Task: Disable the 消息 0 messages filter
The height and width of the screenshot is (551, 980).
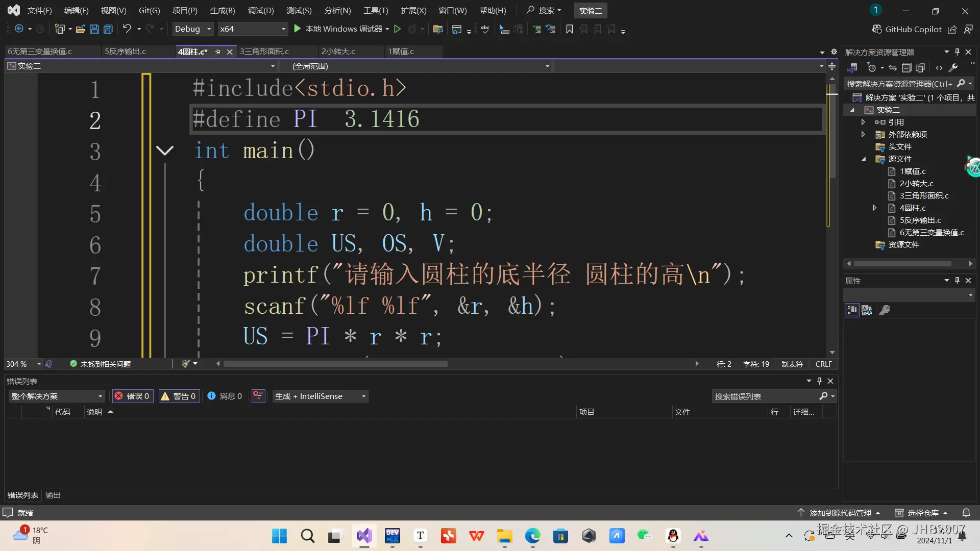Action: pos(225,396)
